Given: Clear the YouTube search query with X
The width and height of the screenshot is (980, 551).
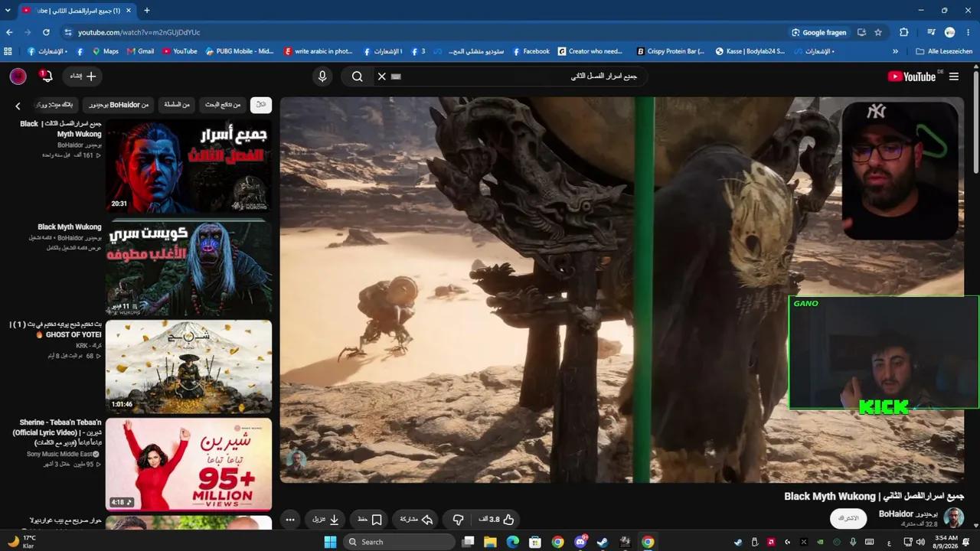Looking at the screenshot, I should click(381, 77).
